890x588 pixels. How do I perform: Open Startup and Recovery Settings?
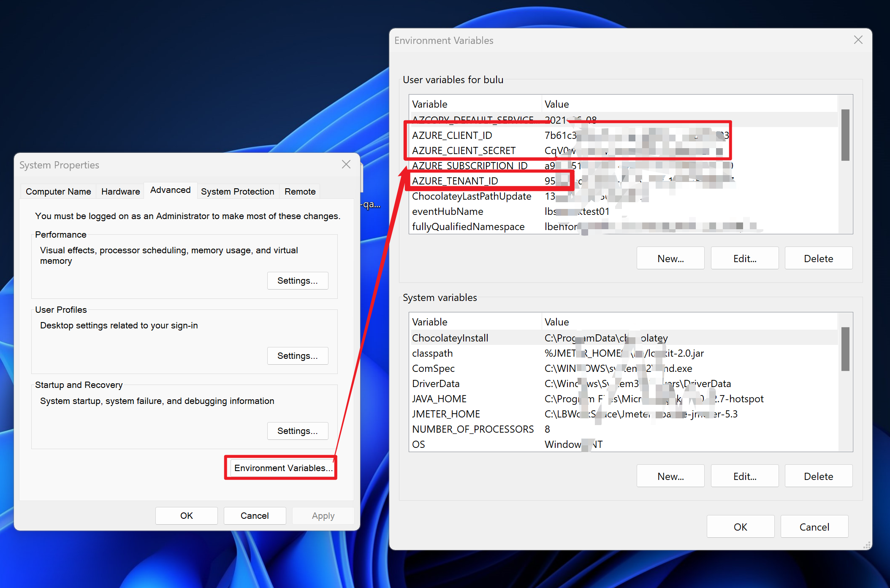297,431
